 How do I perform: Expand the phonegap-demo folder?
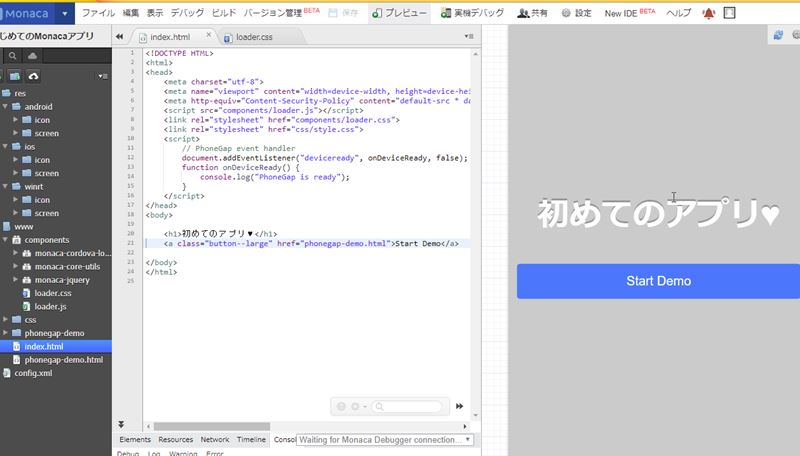[x=5, y=333]
